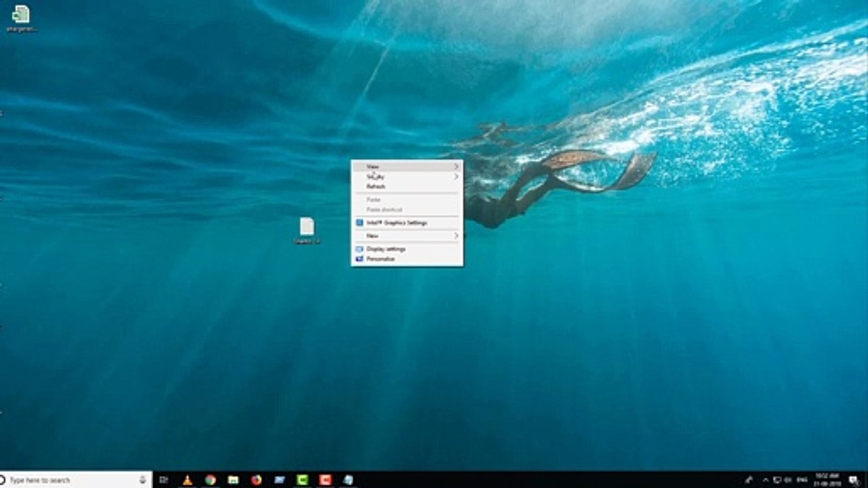Image resolution: width=868 pixels, height=488 pixels.
Task: Click the People icon in system tray
Action: (749, 480)
